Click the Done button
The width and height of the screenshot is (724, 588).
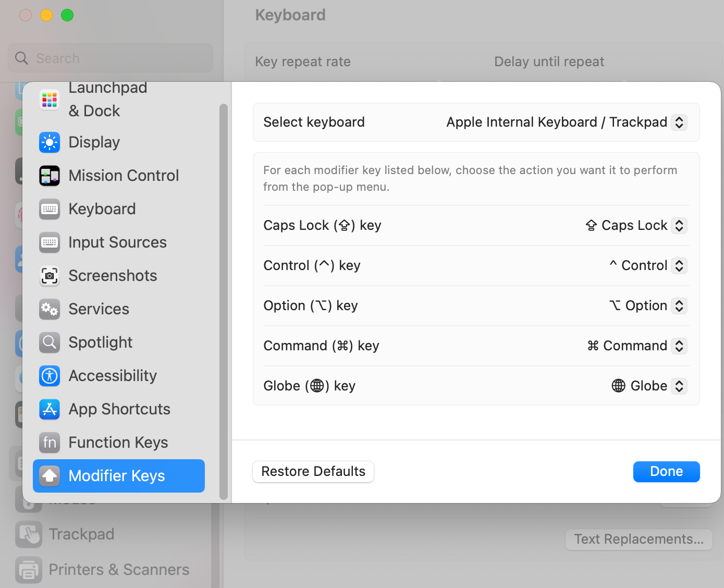[667, 472]
